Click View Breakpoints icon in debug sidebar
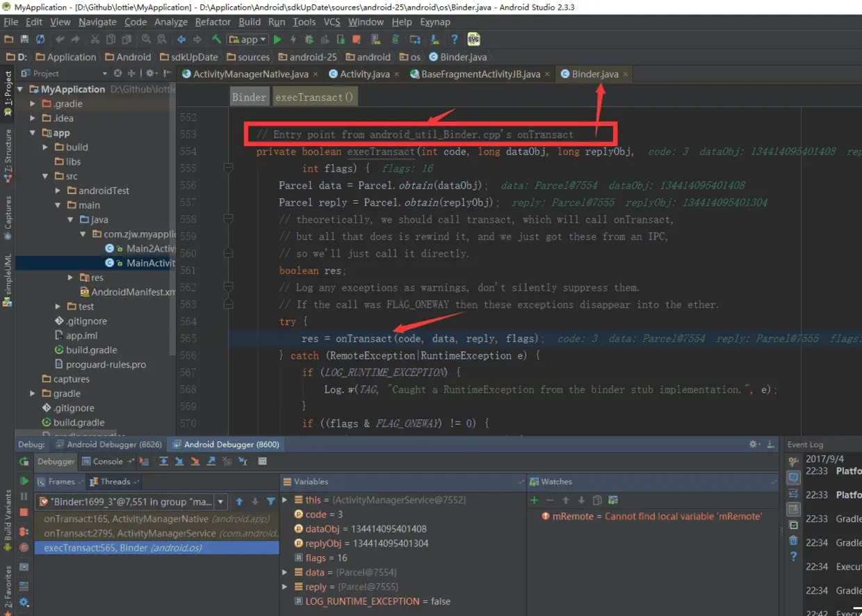Screen dimensions: 862x616 tap(24, 531)
